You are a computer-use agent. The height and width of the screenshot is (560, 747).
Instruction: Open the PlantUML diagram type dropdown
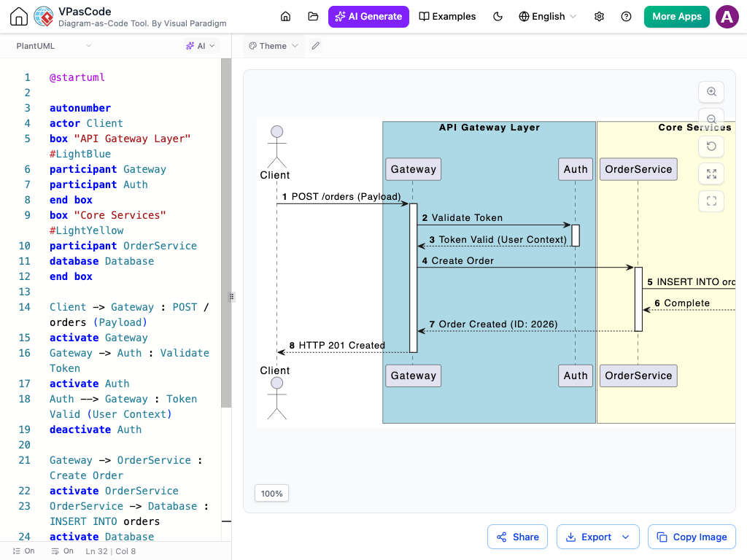53,46
